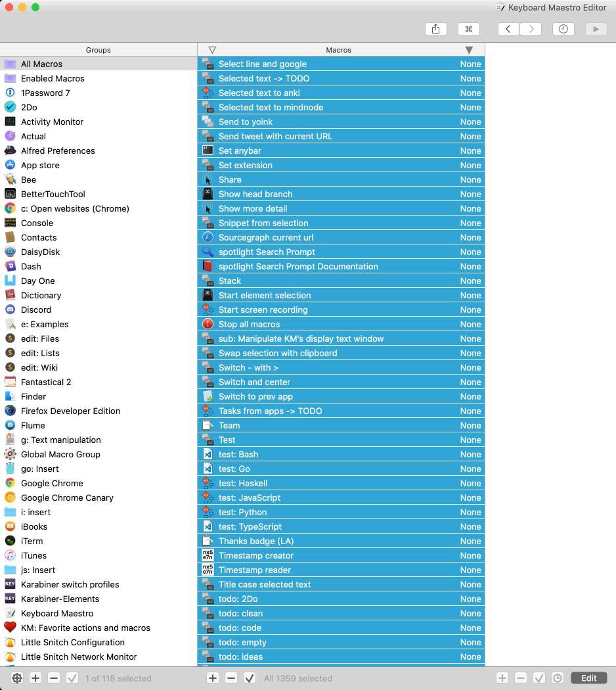Click the Sourcegraph current url Safari icon
The width and height of the screenshot is (616, 690).
pyautogui.click(x=208, y=237)
